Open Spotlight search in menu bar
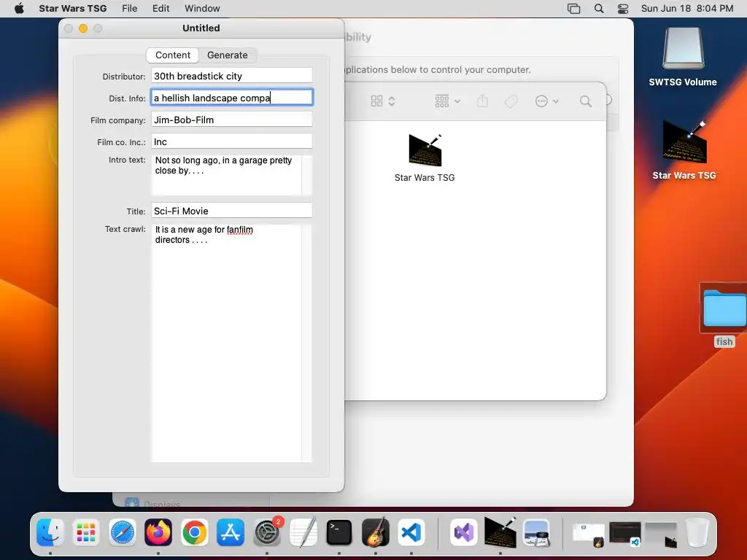747x560 pixels. pos(599,8)
